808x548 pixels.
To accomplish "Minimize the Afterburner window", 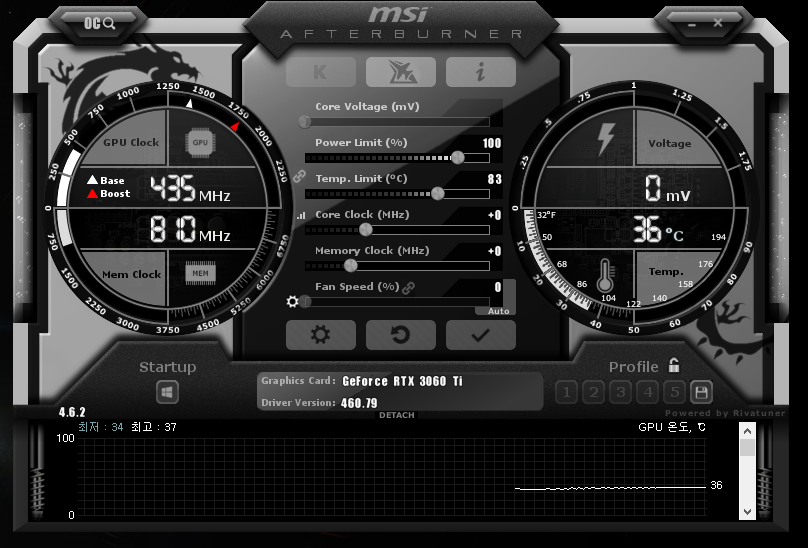I will tap(692, 24).
